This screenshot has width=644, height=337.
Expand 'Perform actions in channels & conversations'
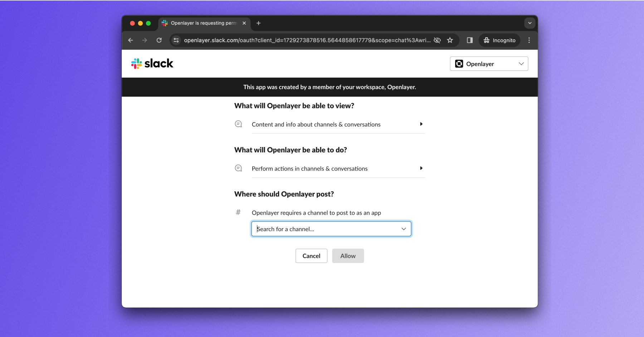click(338, 168)
